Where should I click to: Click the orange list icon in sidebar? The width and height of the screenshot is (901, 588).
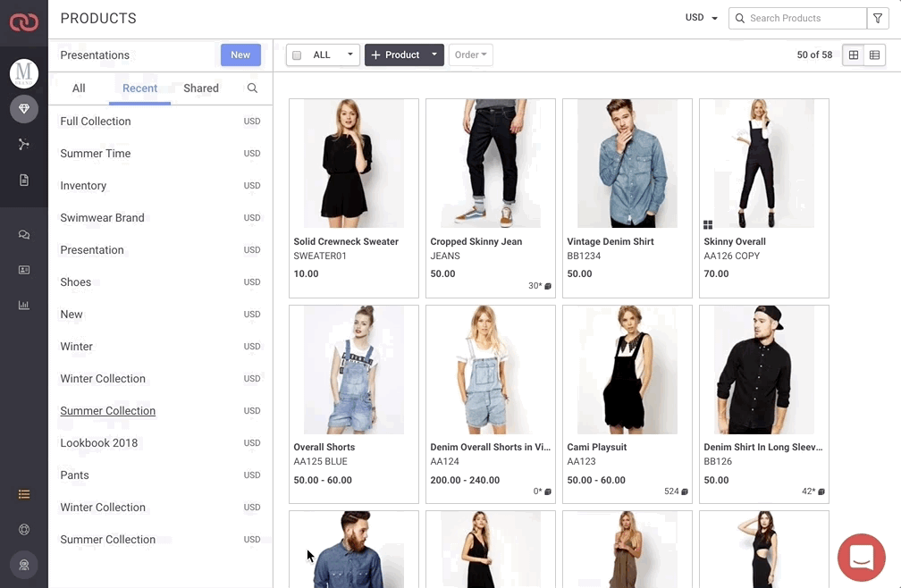pyautogui.click(x=24, y=494)
